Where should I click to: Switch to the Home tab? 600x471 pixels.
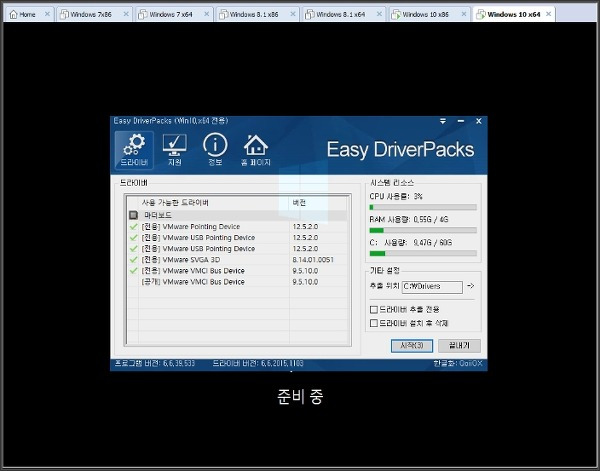coord(28,15)
